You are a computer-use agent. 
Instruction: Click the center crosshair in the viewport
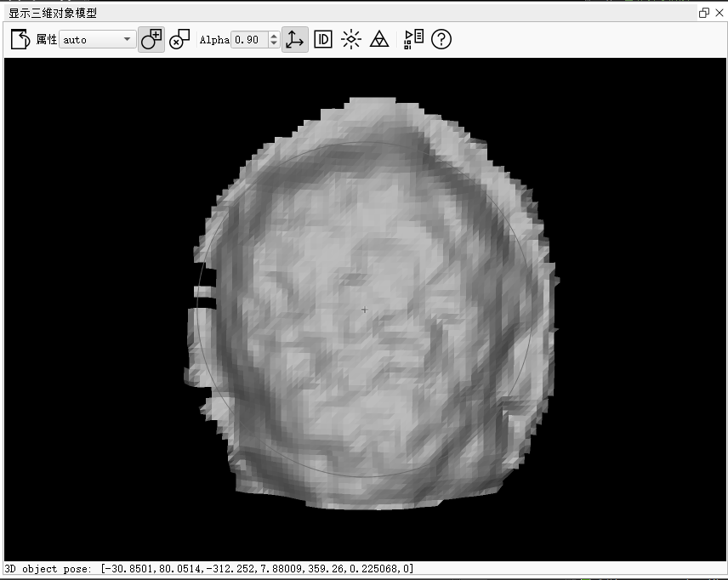point(365,310)
